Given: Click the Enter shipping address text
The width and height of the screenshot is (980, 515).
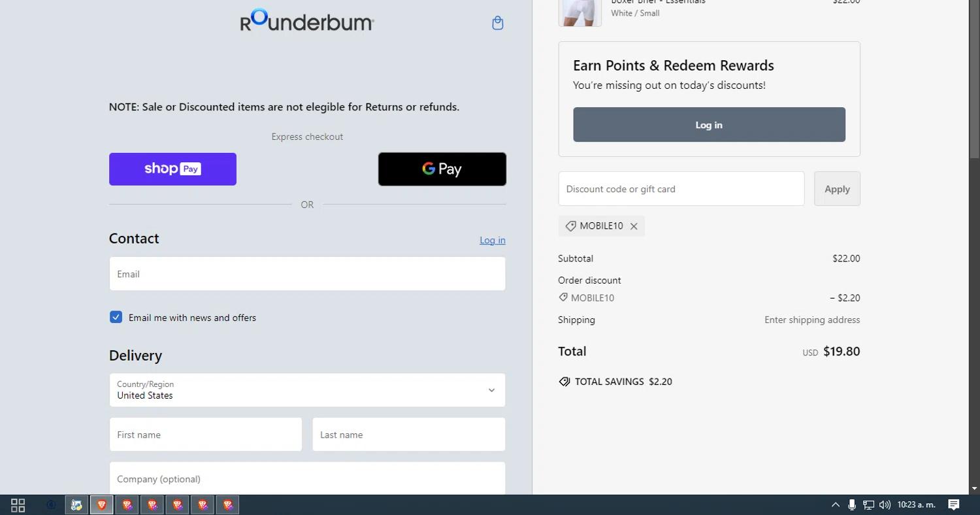Looking at the screenshot, I should point(812,320).
